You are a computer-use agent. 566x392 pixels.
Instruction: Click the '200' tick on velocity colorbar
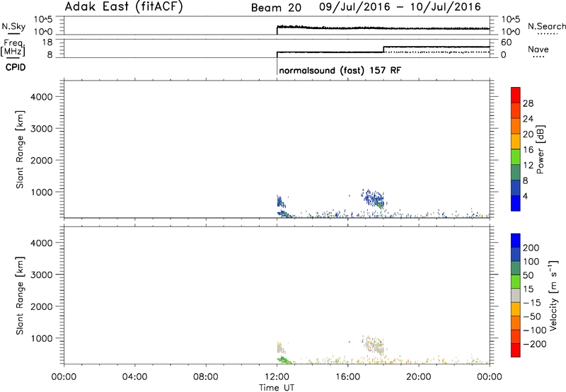(531, 248)
